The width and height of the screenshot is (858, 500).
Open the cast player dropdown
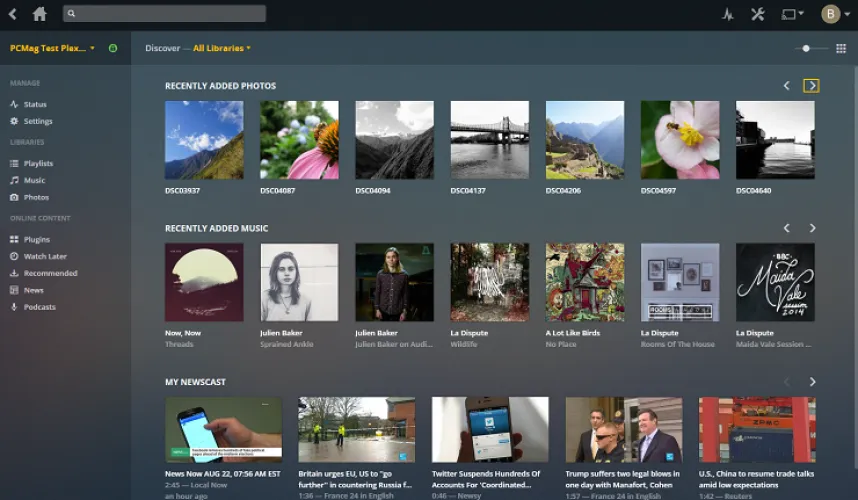pos(792,14)
